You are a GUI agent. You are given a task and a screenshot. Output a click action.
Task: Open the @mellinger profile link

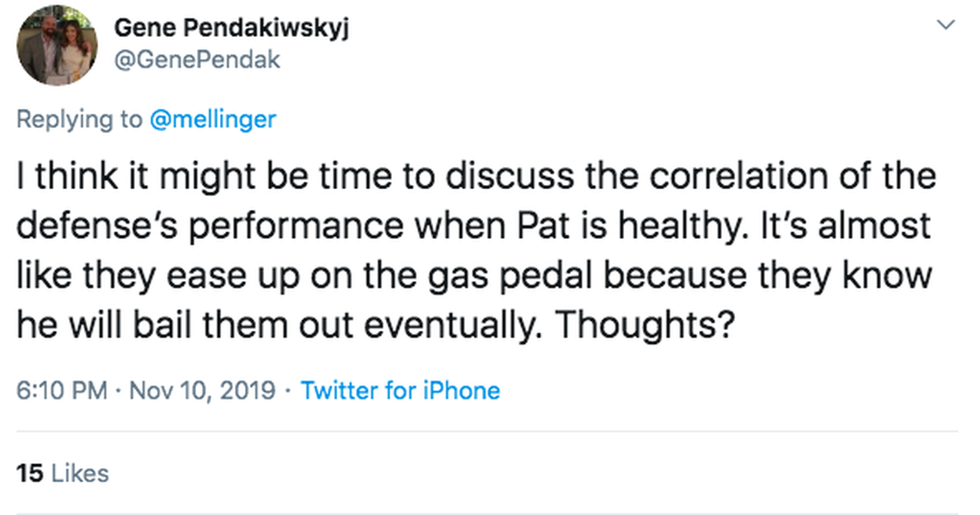[x=213, y=119]
